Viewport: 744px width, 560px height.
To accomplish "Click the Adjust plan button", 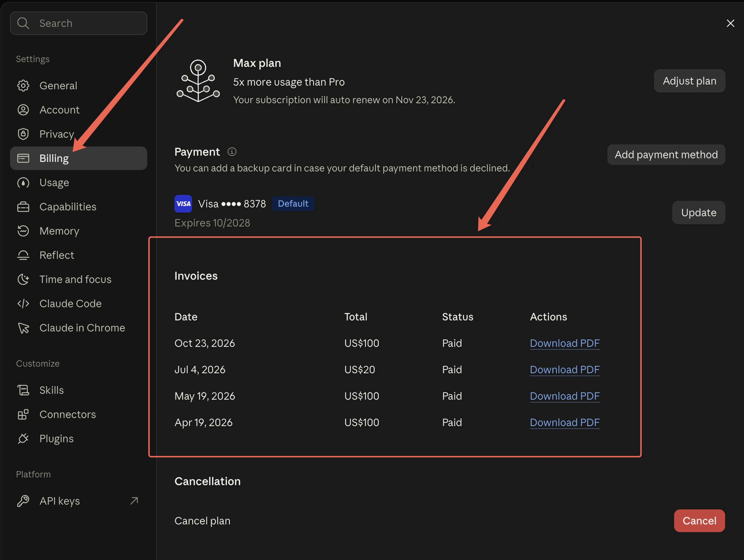I will coord(690,81).
